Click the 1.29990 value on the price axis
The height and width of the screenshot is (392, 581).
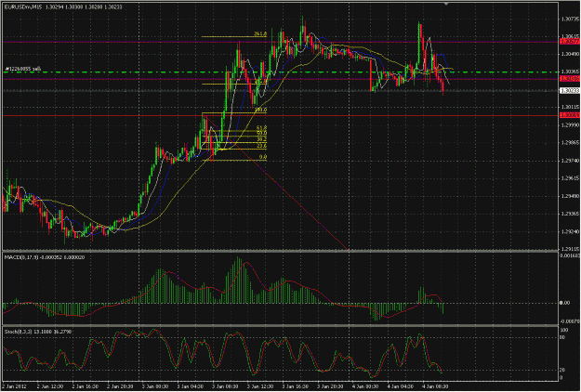click(570, 125)
